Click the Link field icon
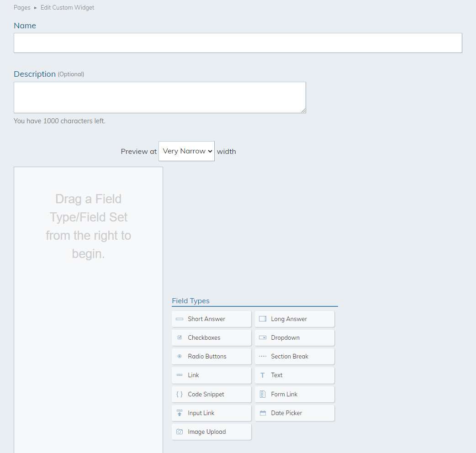 (180, 375)
